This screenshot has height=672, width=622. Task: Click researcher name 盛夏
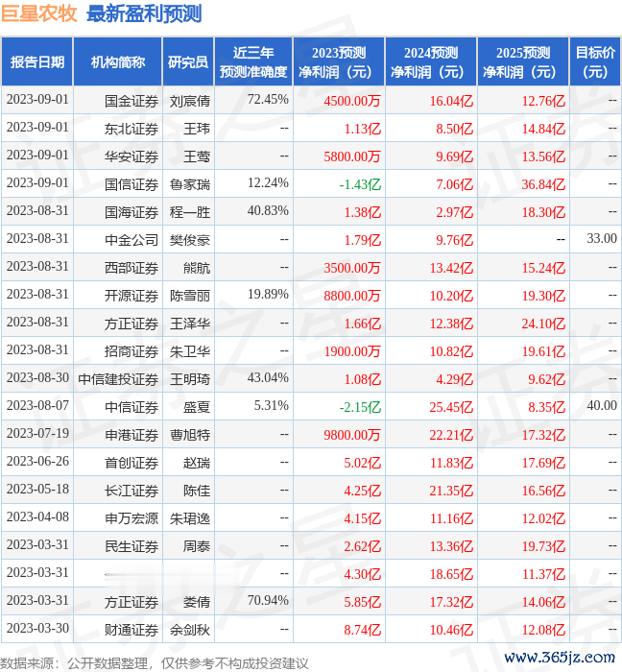coord(197,408)
